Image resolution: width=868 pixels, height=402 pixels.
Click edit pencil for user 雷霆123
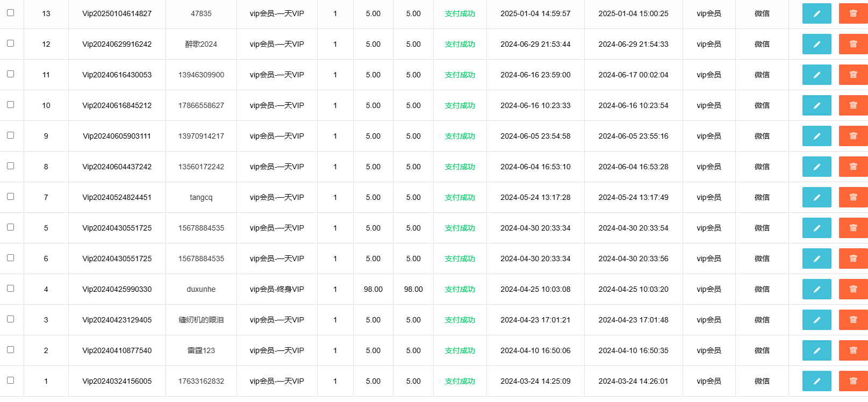coord(816,350)
